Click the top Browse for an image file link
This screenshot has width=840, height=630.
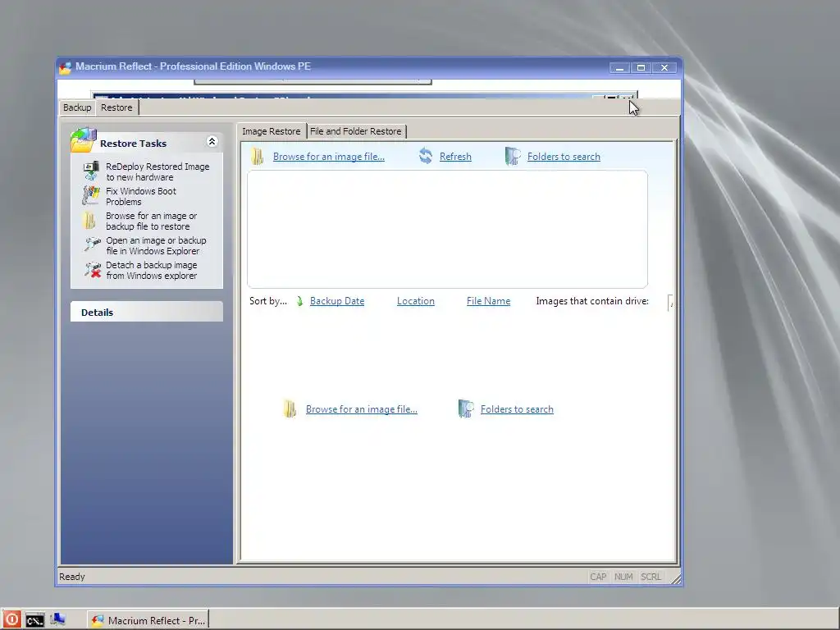tap(328, 157)
